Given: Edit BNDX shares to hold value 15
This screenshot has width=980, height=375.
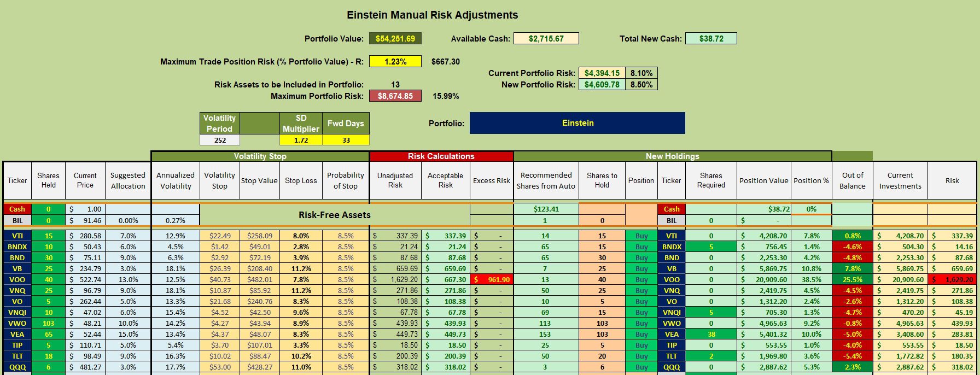Looking at the screenshot, I should tap(602, 247).
